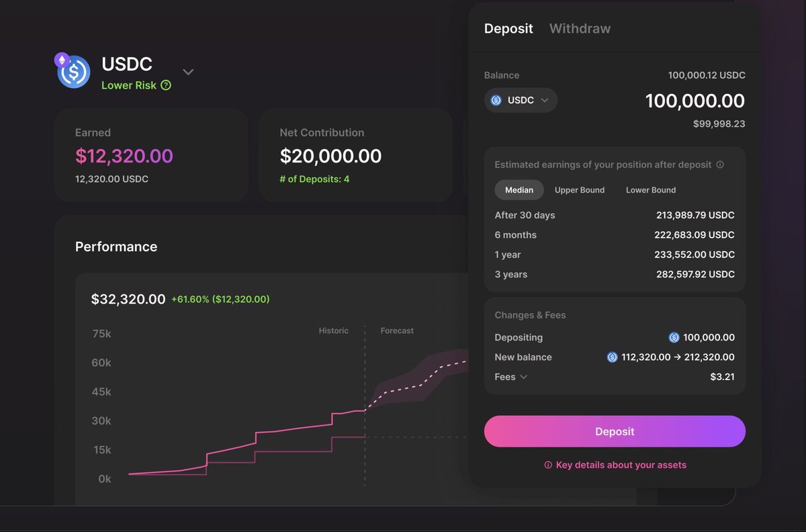
Task: Click the Net Contribution $20,000.00 value
Action: pyautogui.click(x=330, y=156)
